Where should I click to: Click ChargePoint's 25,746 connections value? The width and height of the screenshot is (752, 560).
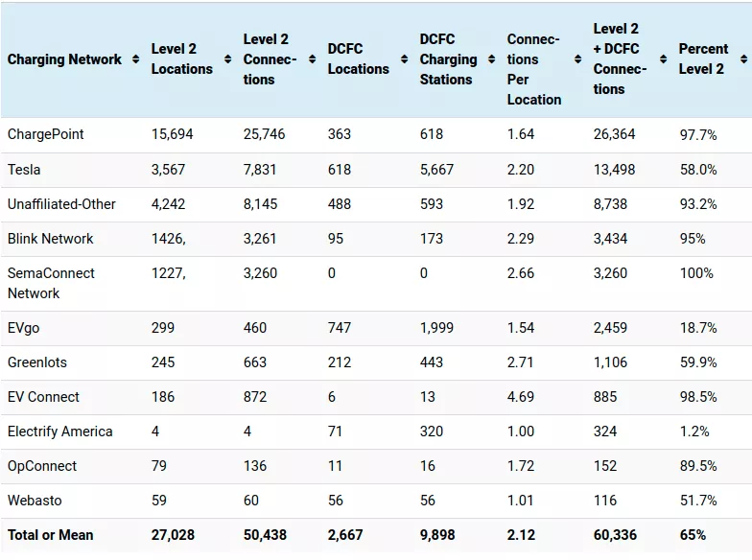pyautogui.click(x=265, y=134)
